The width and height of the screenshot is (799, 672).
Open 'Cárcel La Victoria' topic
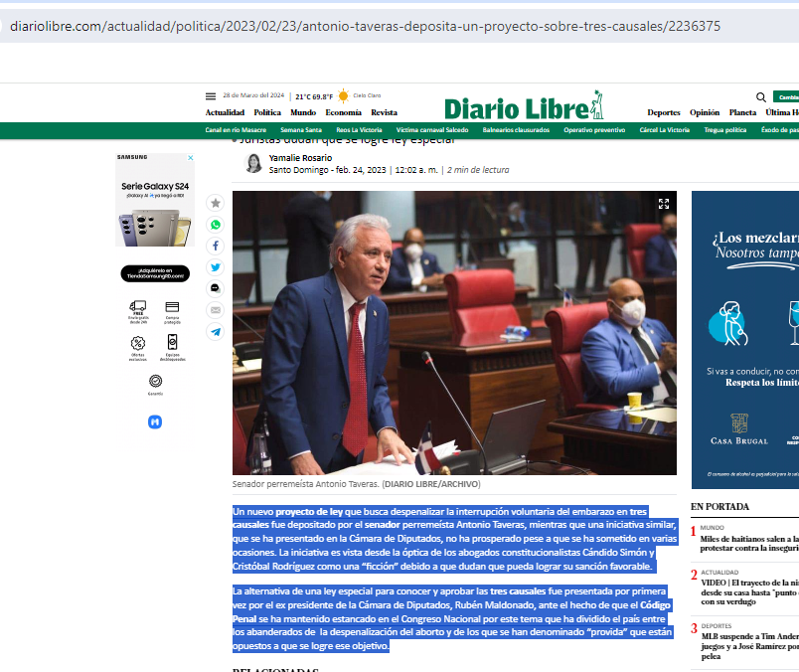[665, 130]
